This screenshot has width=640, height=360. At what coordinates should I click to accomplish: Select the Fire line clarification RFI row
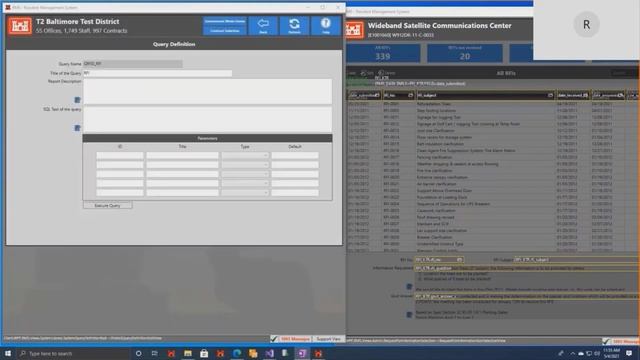tap(493, 171)
